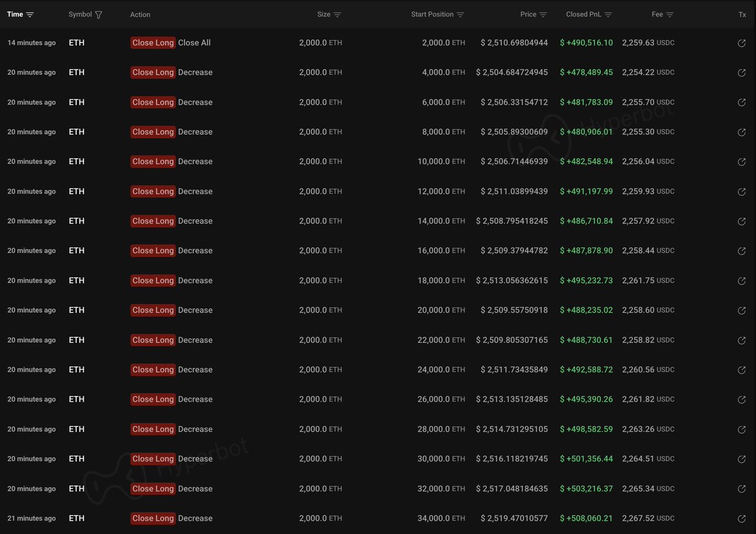Open transaction link for $480,906.01 PnL row
Image resolution: width=756 pixels, height=534 pixels.
(x=742, y=132)
